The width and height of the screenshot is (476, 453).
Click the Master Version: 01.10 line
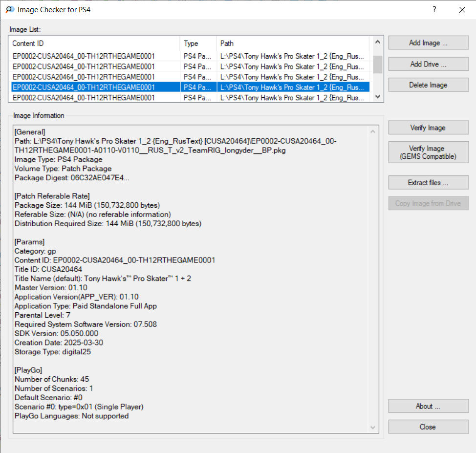pos(51,287)
